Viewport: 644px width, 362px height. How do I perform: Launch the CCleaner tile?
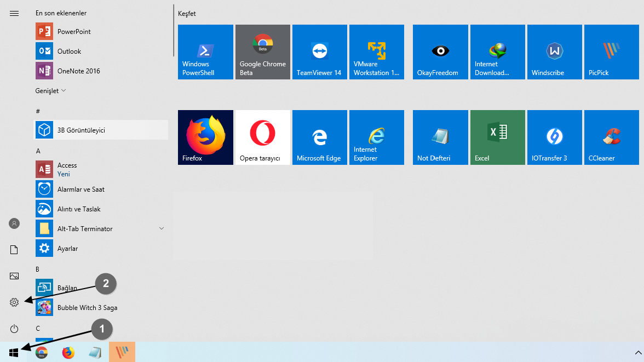click(612, 137)
